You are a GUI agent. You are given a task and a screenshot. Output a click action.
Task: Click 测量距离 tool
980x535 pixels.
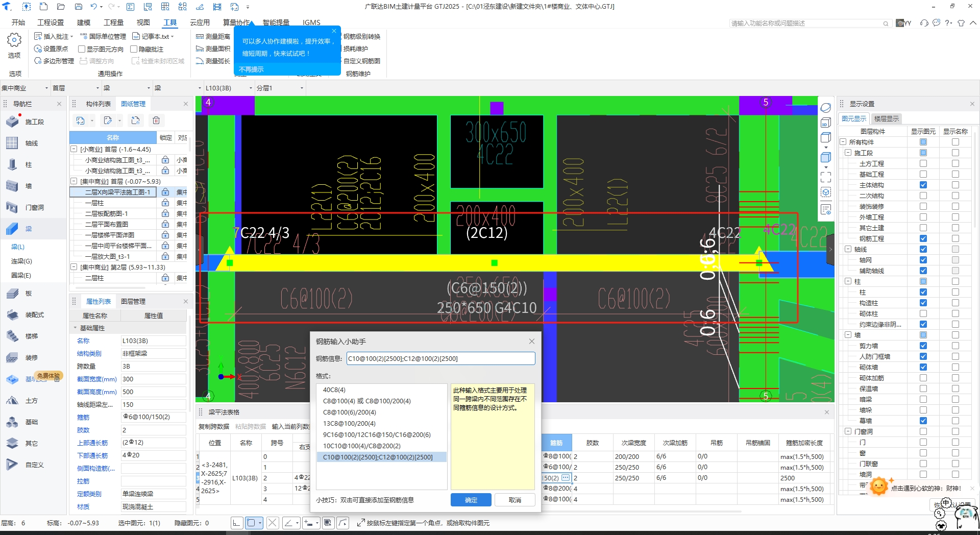pyautogui.click(x=213, y=37)
